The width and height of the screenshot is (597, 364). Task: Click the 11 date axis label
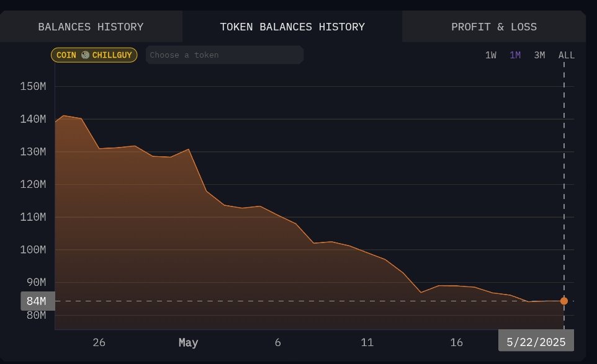click(x=367, y=342)
